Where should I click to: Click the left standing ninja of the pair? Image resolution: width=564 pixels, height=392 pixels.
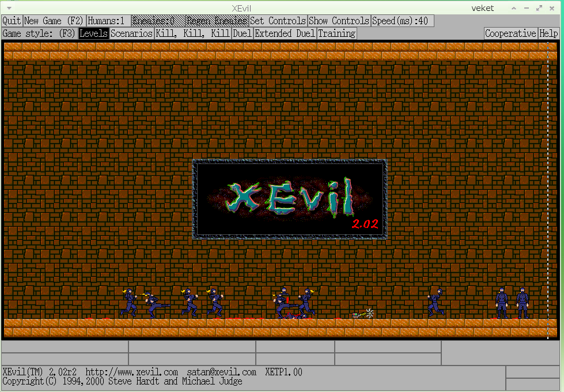click(502, 303)
